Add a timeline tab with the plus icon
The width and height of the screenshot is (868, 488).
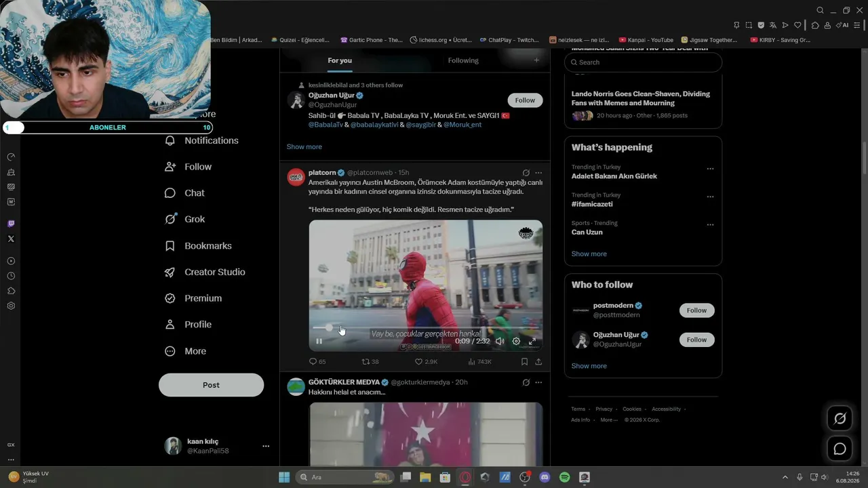(x=536, y=60)
